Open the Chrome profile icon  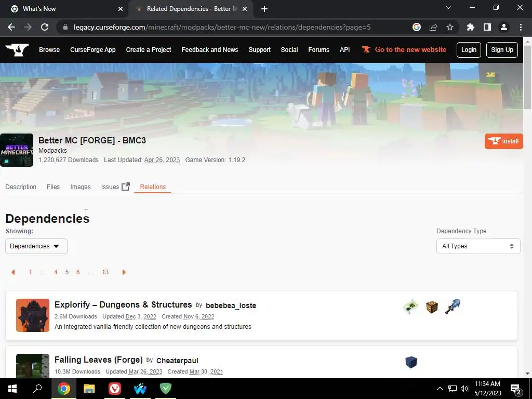click(x=504, y=27)
